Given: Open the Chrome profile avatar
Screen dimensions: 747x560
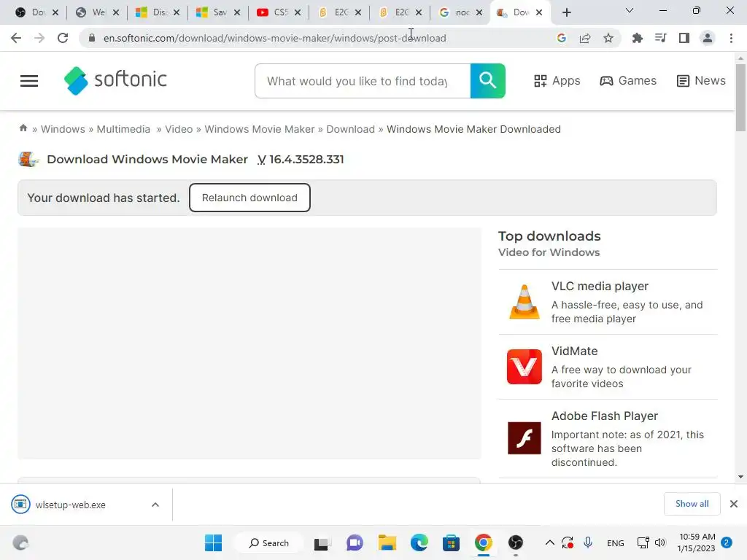Looking at the screenshot, I should click(x=708, y=38).
